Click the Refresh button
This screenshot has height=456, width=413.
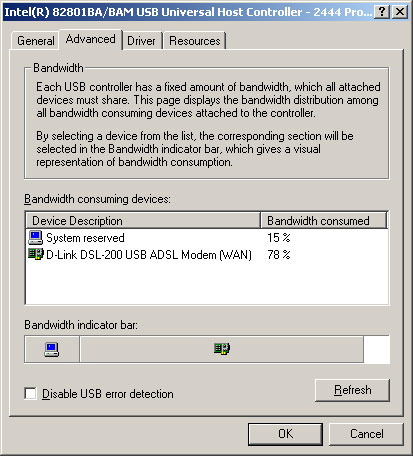tap(352, 390)
